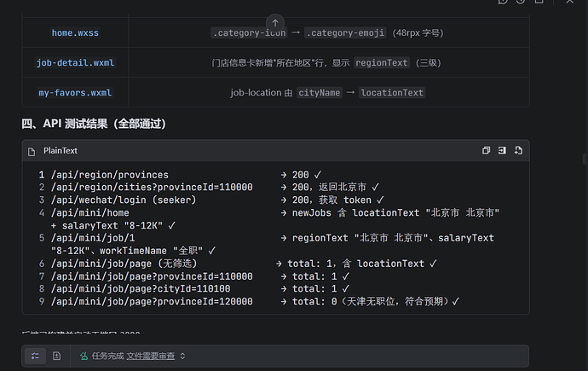Click line /api/mini/job/1
This screenshot has height=371, width=588.
[93, 238]
